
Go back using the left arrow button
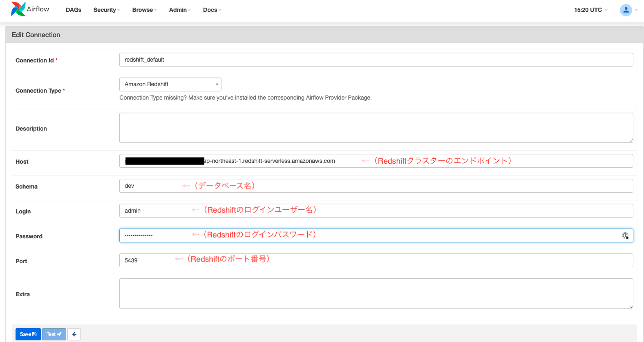coord(74,334)
